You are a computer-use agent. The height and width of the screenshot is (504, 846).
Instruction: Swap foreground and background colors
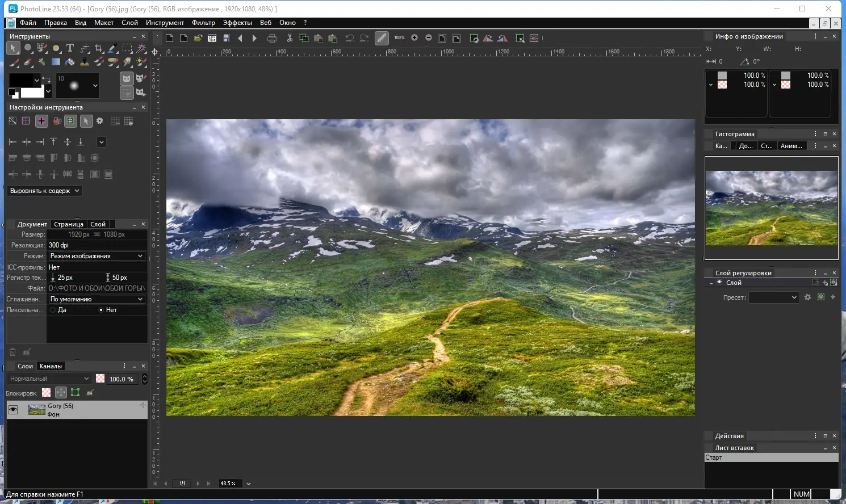[47, 79]
